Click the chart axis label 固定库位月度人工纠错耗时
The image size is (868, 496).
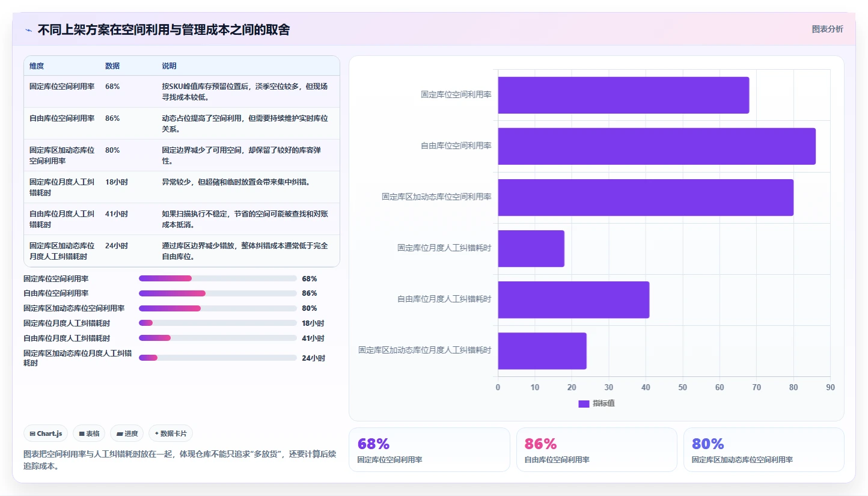point(444,248)
